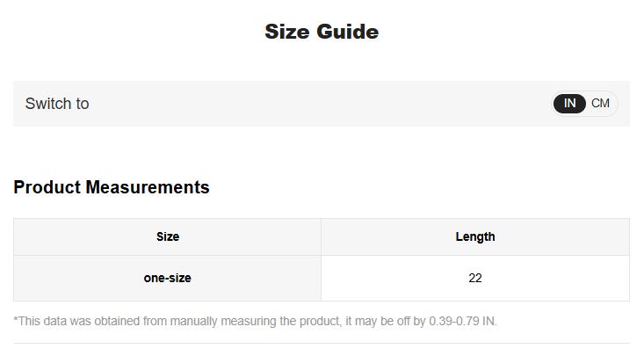The image size is (644, 356).
Task: Click the "0.39-0.79 IN" tolerance text
Action: tap(462, 321)
